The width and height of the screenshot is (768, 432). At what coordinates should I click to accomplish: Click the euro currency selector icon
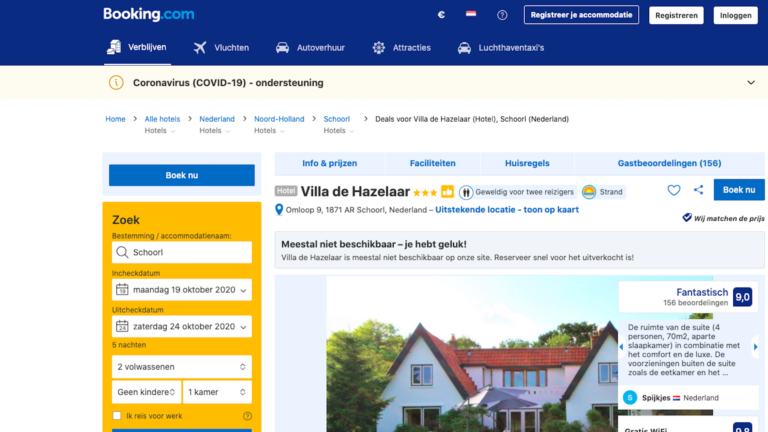[x=441, y=15]
